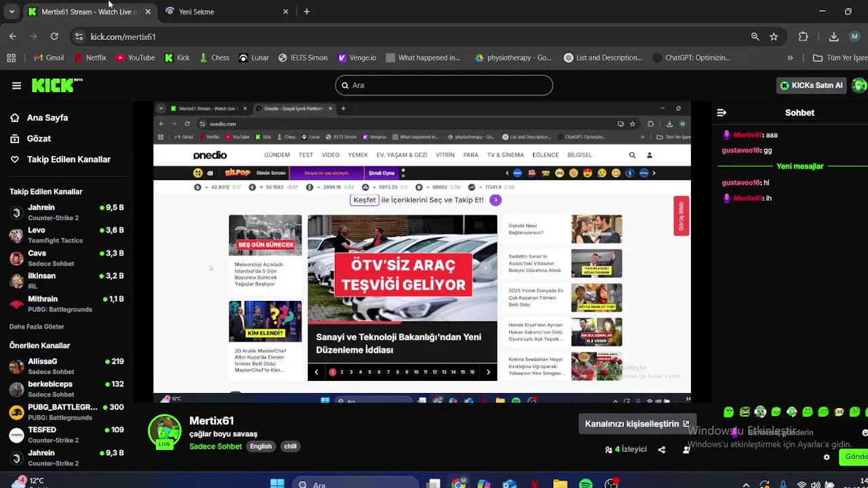
Task: Expand Daha Fazla Göster in sidebar
Action: [x=37, y=327]
